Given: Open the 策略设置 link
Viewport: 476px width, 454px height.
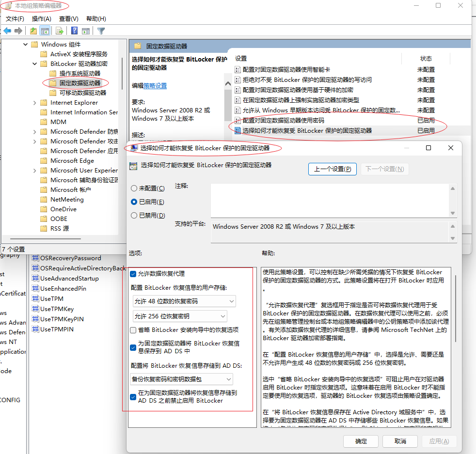Looking at the screenshot, I should coord(155,86).
